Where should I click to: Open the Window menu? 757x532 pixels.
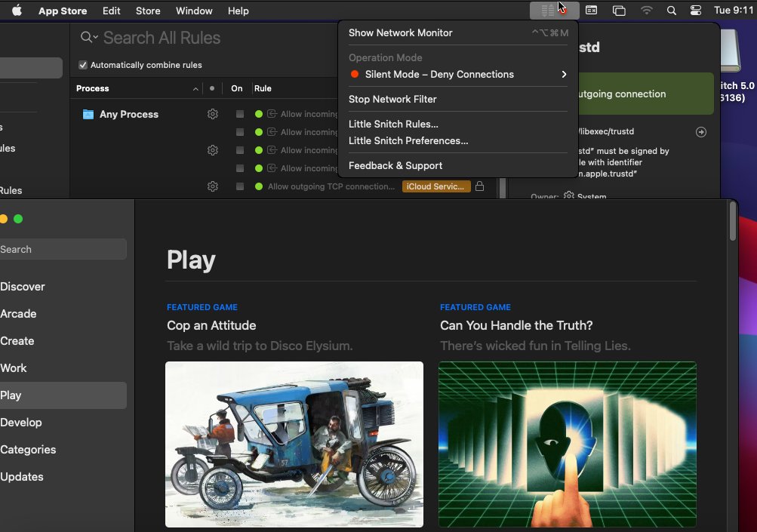(x=194, y=11)
